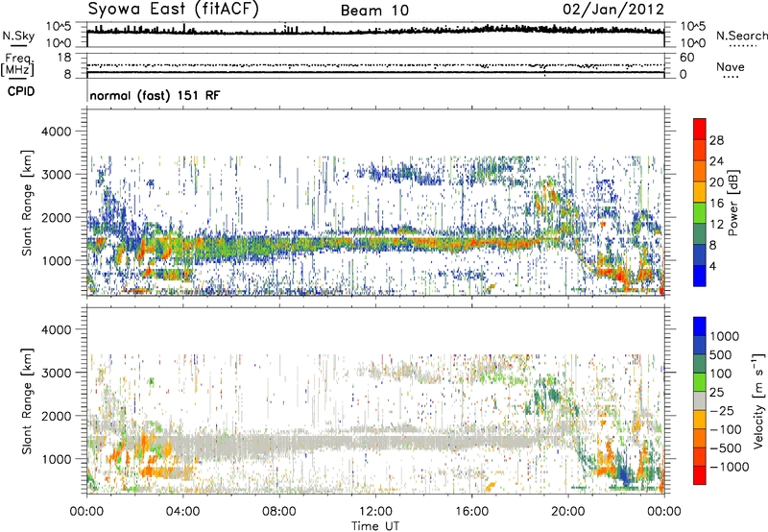Click the "20:00" time tick label
This screenshot has height=532, width=768.
[567, 512]
